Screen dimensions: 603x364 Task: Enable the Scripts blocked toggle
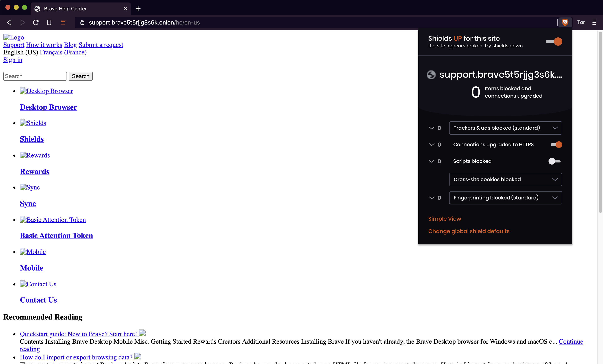(x=554, y=161)
